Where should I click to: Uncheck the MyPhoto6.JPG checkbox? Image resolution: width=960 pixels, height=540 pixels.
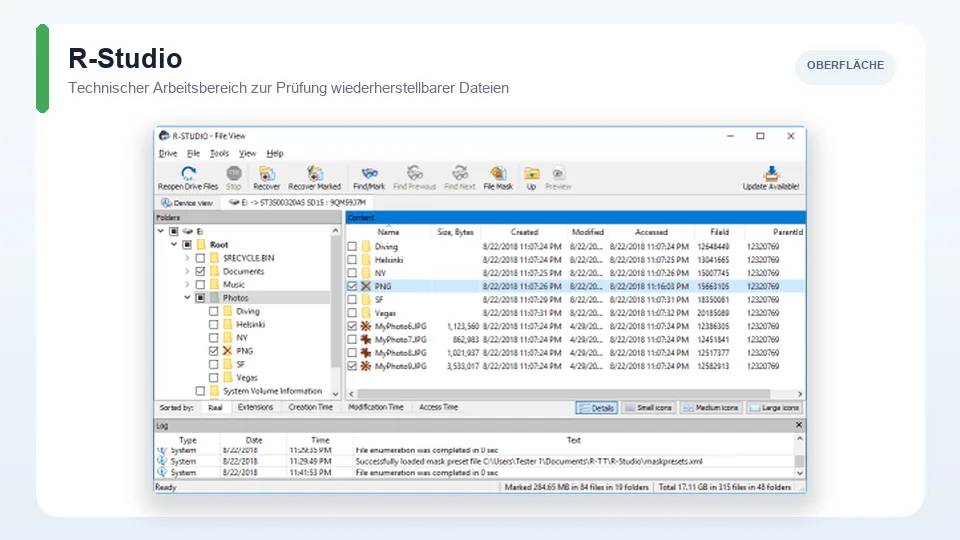352,326
